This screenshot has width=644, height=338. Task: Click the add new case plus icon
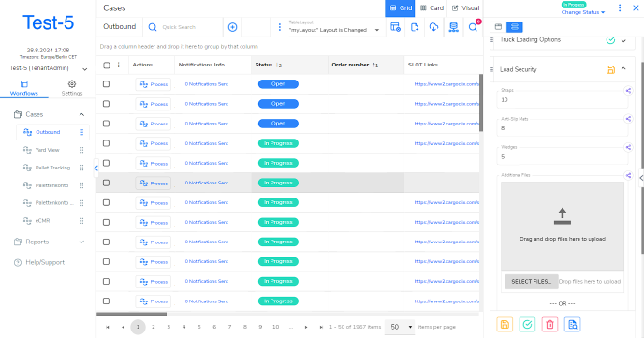point(232,27)
